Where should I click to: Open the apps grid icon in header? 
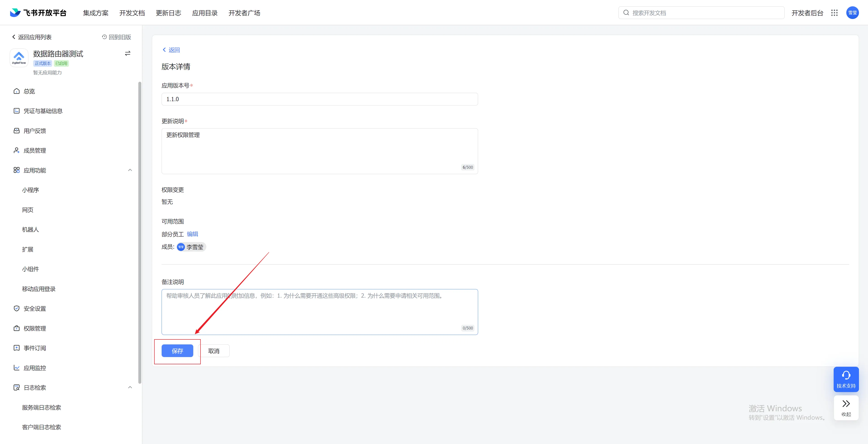point(834,13)
